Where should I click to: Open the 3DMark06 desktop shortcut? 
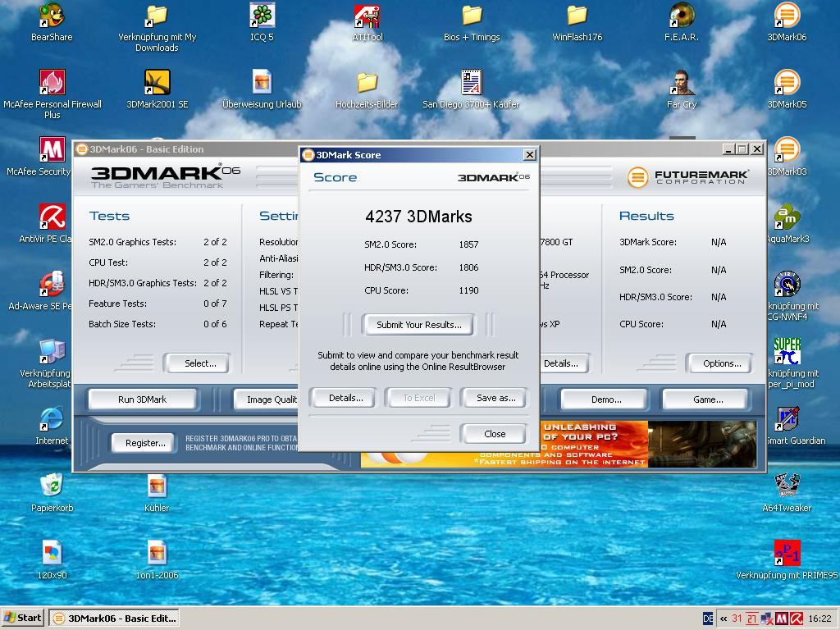(x=787, y=15)
